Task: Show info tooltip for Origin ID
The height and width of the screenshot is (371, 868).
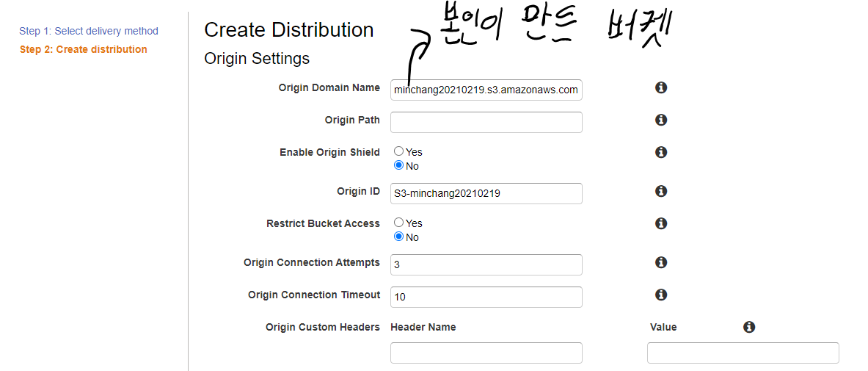Action: pyautogui.click(x=660, y=191)
